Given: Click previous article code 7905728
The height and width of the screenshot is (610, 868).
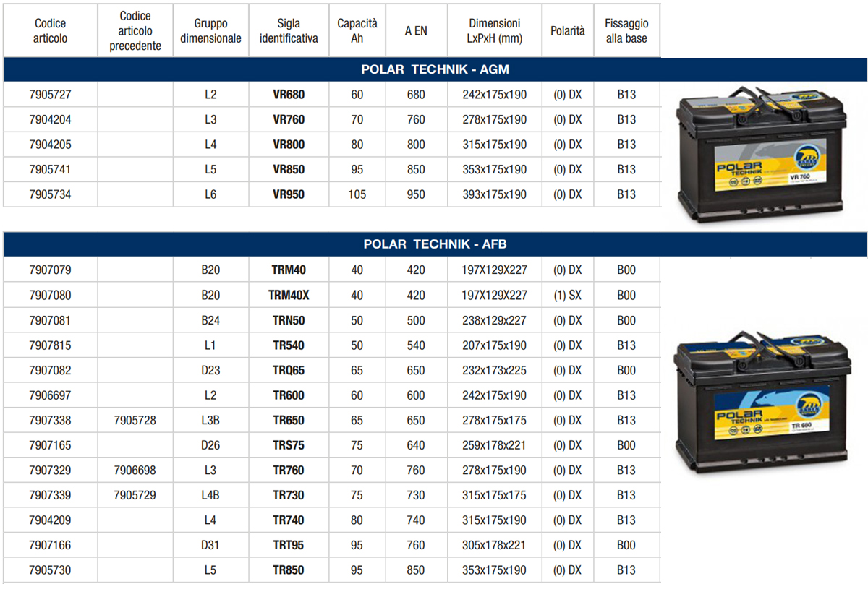Looking at the screenshot, I should pos(135,420).
